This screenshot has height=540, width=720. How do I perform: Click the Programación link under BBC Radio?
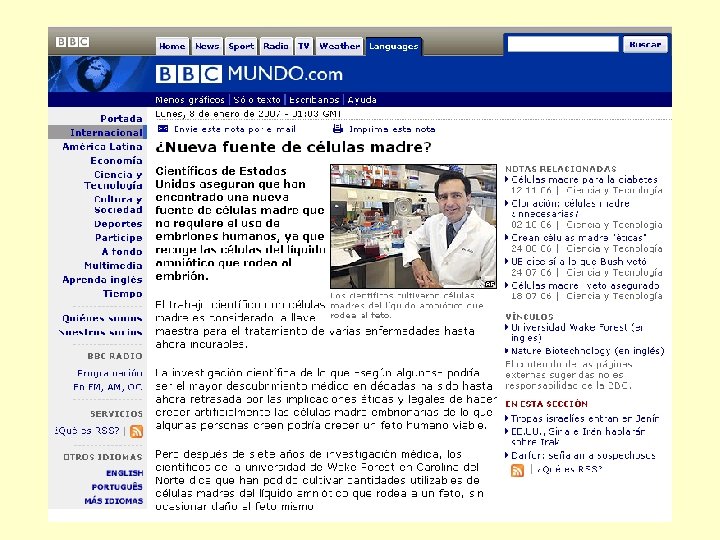pos(110,373)
